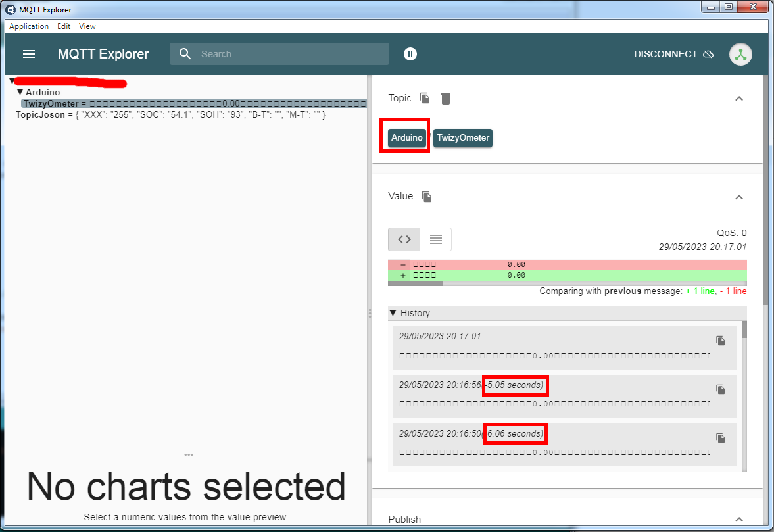The width and height of the screenshot is (774, 532).
Task: Collapse the History list
Action: 393,313
